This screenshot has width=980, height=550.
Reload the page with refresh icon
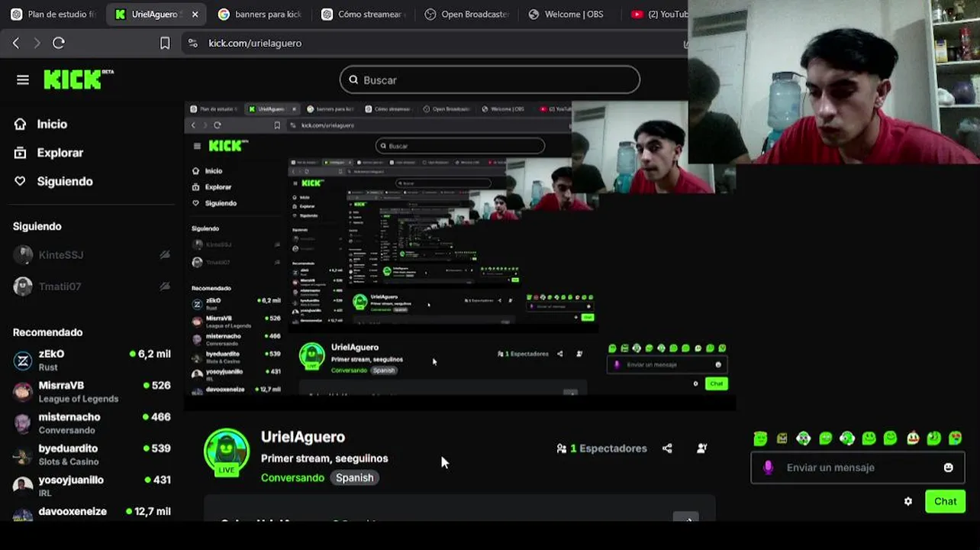pyautogui.click(x=59, y=43)
